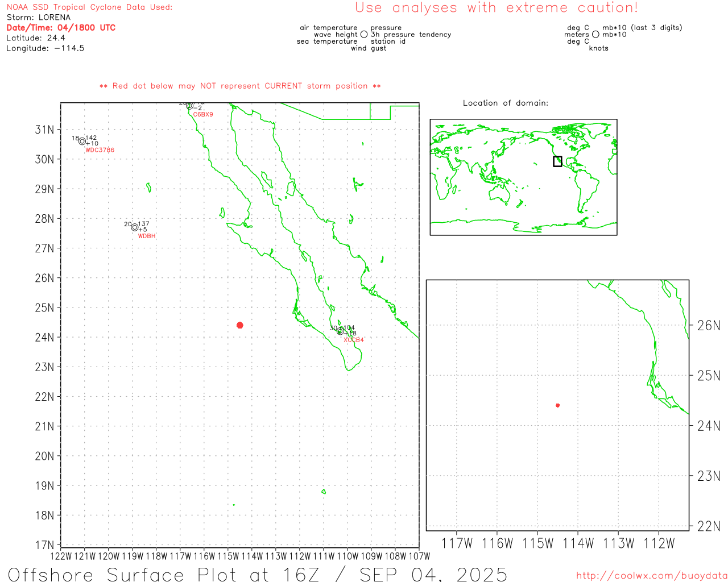
Task: Click the 'WDBH' station ID label
Action: [147, 236]
